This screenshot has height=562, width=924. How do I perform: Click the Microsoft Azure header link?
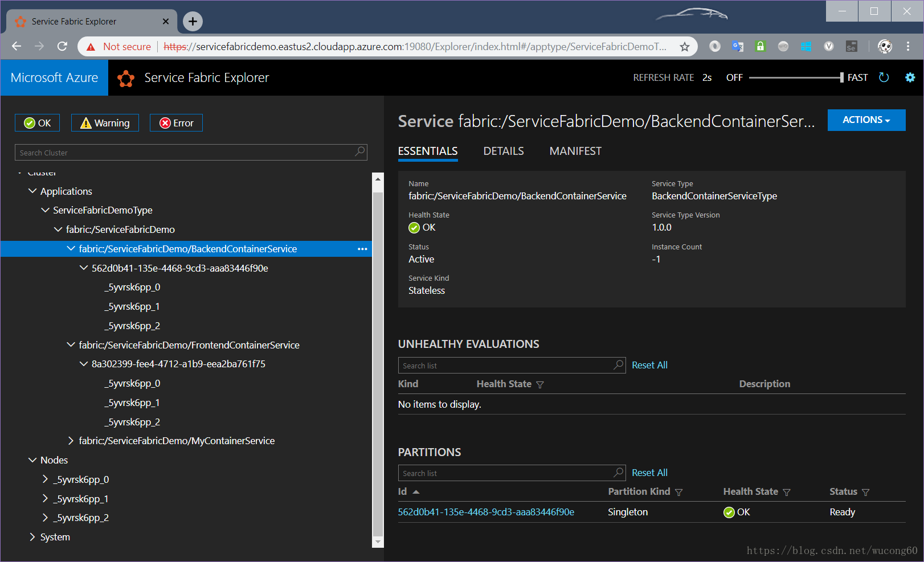[x=54, y=78]
